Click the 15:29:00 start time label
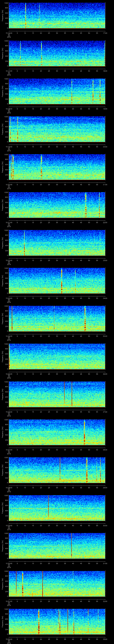This screenshot has height=644, width=114. click(x=9, y=525)
